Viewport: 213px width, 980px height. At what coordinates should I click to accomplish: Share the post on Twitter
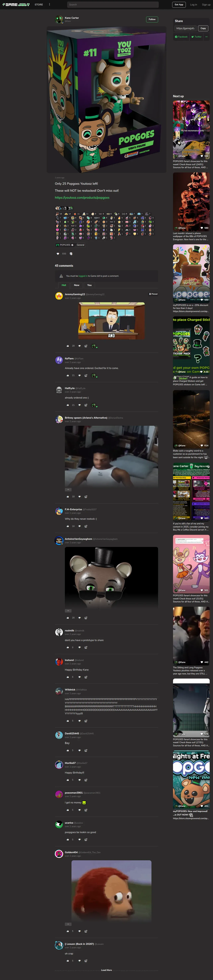[x=196, y=37]
